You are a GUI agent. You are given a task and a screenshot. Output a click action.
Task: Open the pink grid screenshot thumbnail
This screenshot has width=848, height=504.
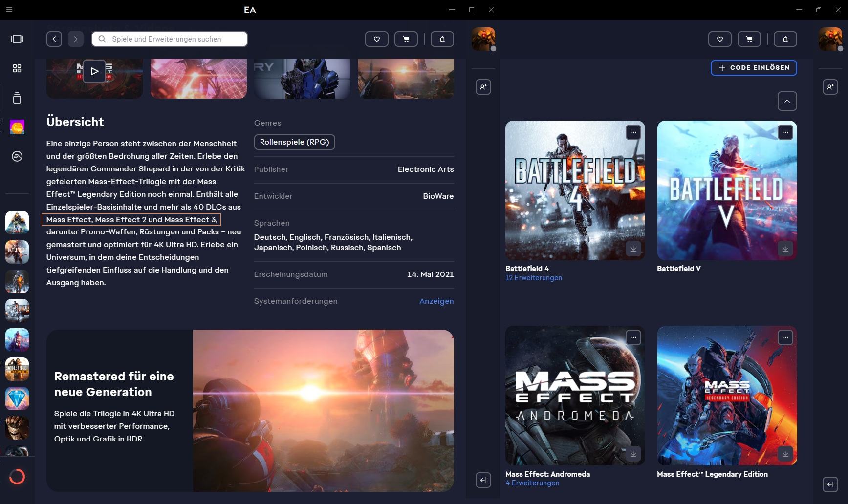tap(198, 78)
